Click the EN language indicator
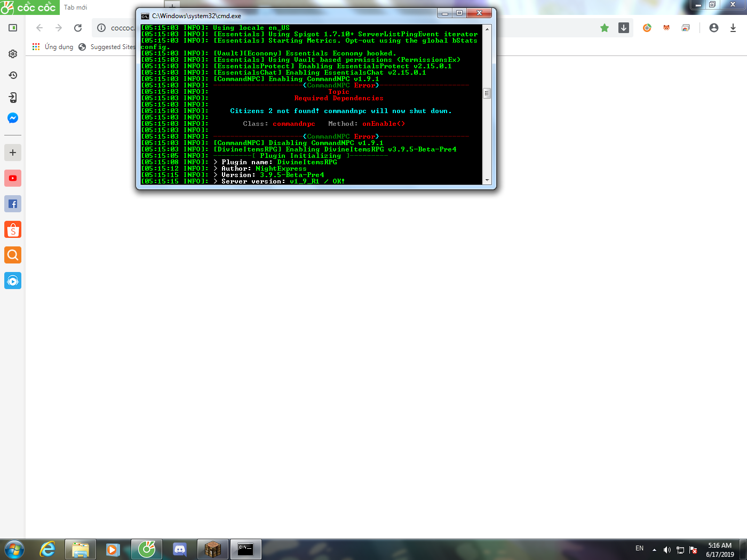Image resolution: width=747 pixels, height=560 pixels. click(x=639, y=548)
